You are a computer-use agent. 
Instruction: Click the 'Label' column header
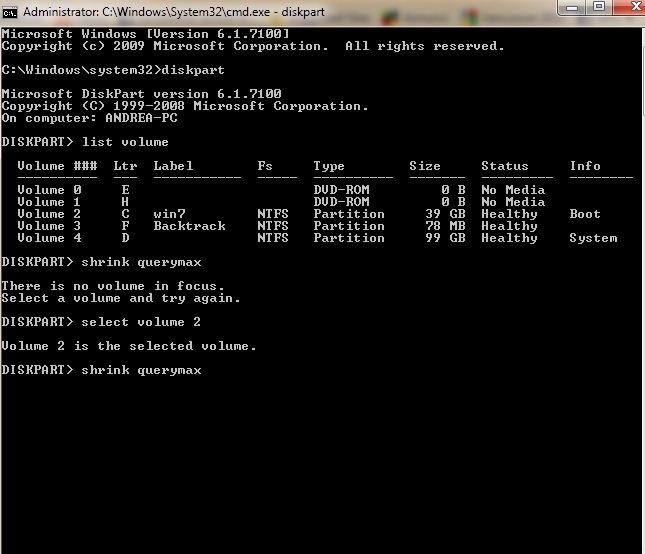pos(173,166)
